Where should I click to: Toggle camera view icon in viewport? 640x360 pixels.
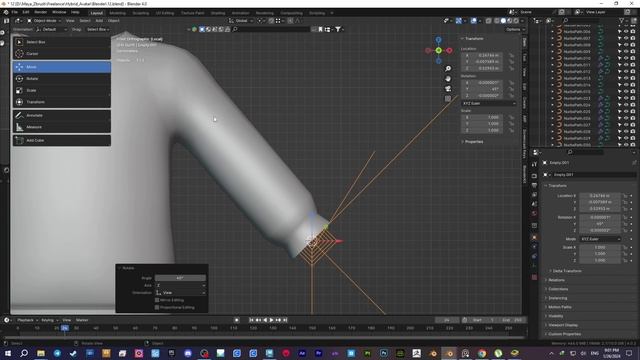tap(448, 89)
